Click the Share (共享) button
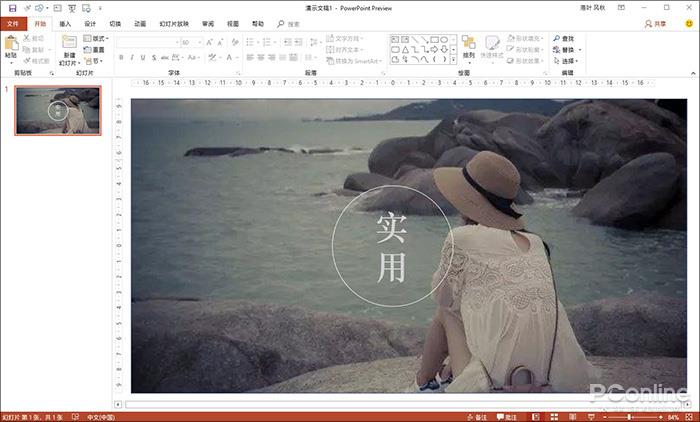Viewport: 700px width, 422px height. pyautogui.click(x=655, y=22)
